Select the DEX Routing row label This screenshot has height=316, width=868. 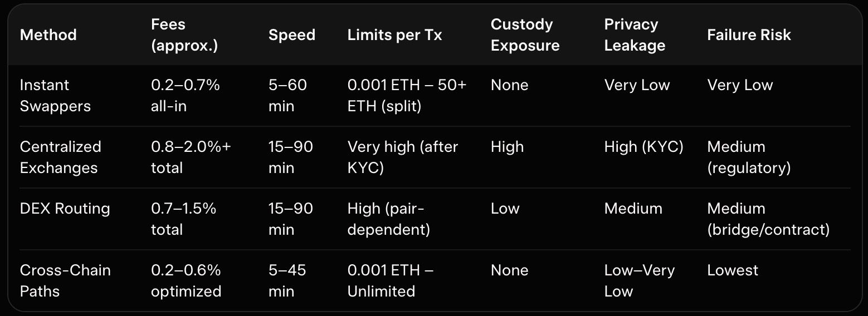65,209
